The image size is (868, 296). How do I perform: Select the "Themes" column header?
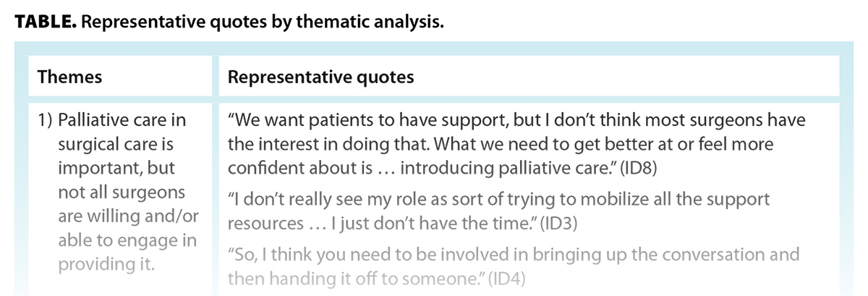click(x=69, y=77)
